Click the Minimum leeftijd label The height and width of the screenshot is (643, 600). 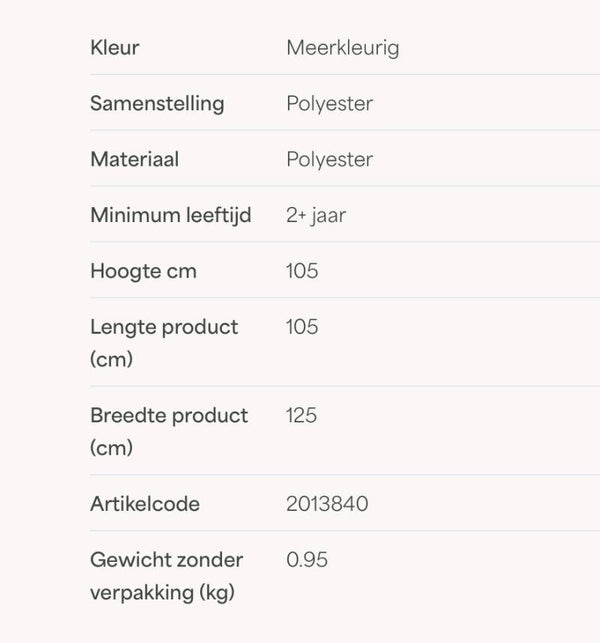171,216
